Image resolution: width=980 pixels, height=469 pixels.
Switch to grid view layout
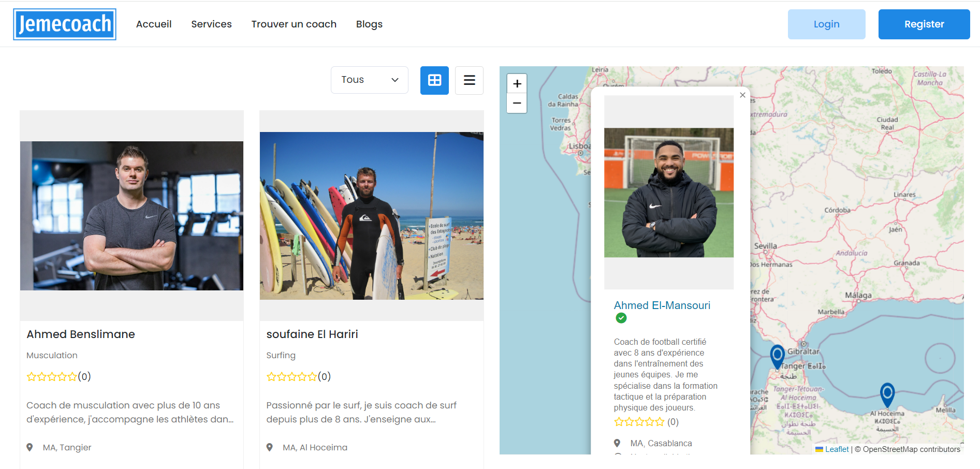tap(434, 80)
